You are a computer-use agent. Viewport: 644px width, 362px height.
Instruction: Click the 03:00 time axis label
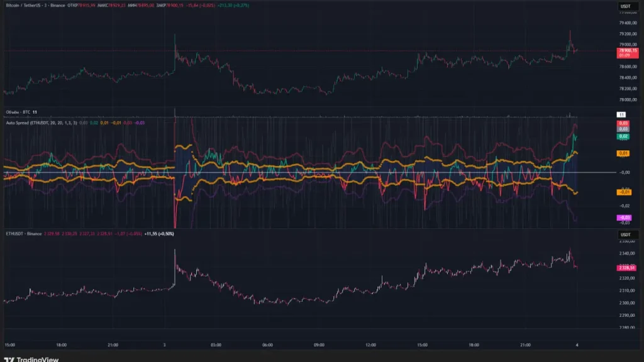(216, 345)
